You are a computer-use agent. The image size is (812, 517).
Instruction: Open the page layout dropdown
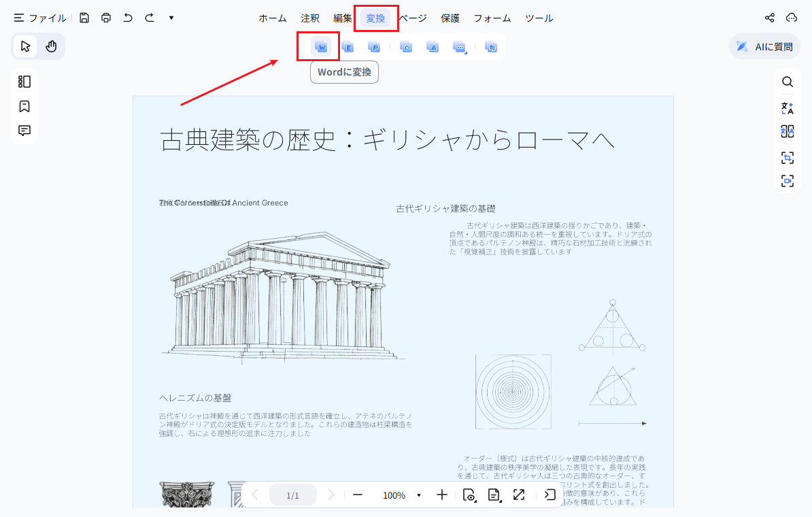[x=494, y=495]
